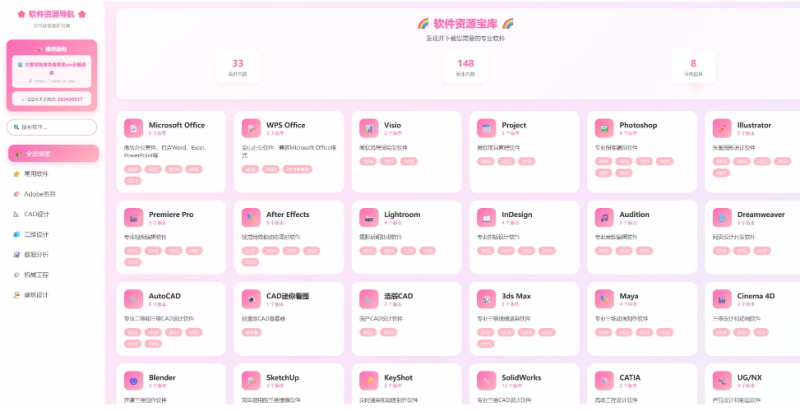Click the 软件资源导航 sidebar logo title

[52, 14]
